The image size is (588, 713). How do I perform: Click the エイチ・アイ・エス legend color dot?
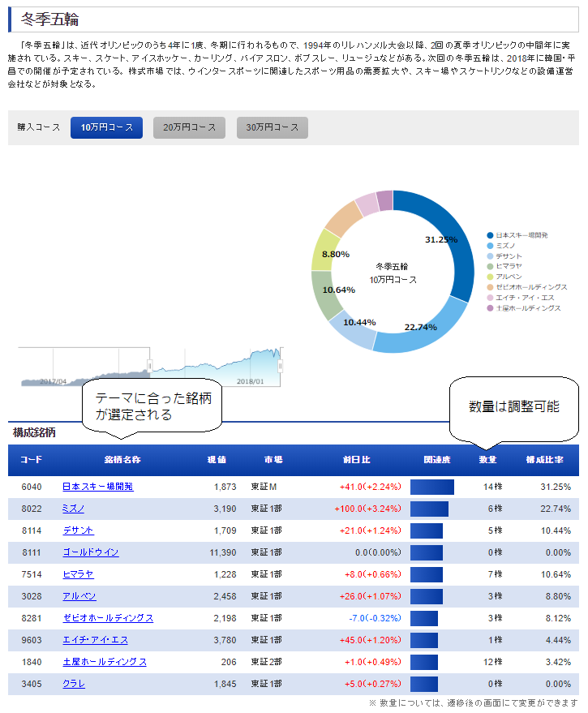490,298
